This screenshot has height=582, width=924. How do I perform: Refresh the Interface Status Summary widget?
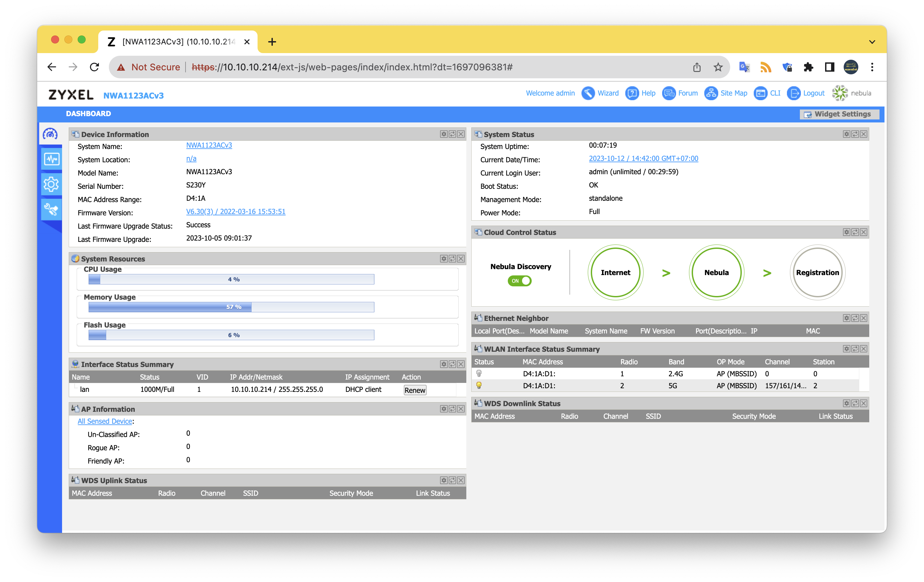452,364
